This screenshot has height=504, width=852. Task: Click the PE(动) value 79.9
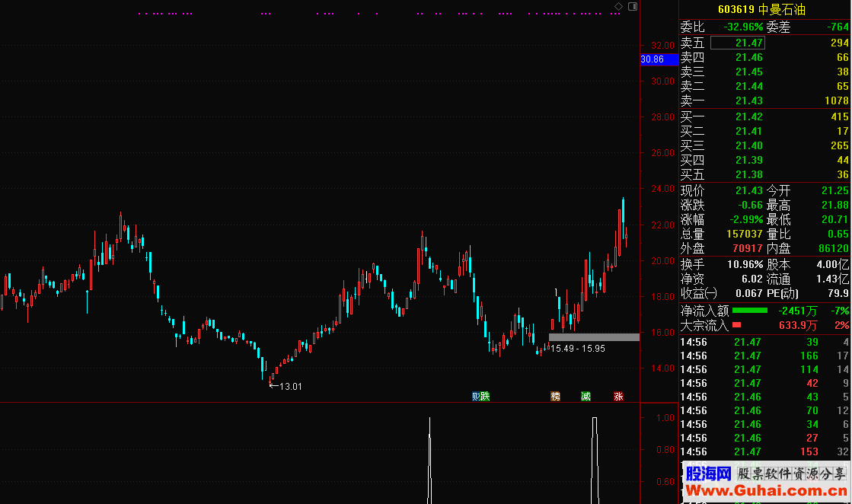tap(838, 293)
